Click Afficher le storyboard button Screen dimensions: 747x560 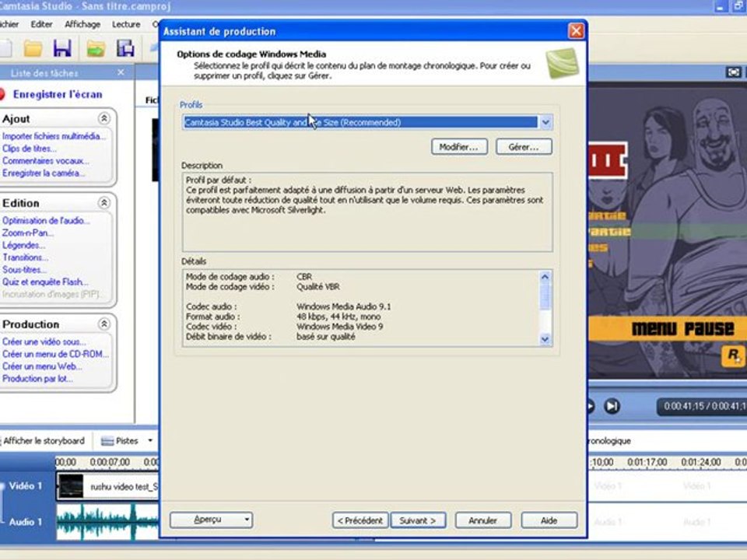[44, 441]
